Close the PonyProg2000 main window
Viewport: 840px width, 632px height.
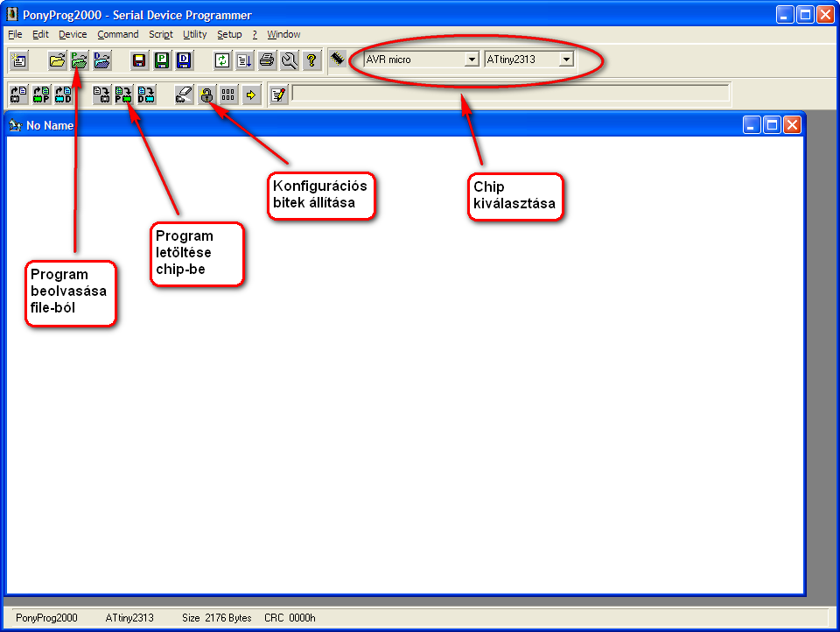[x=825, y=15]
